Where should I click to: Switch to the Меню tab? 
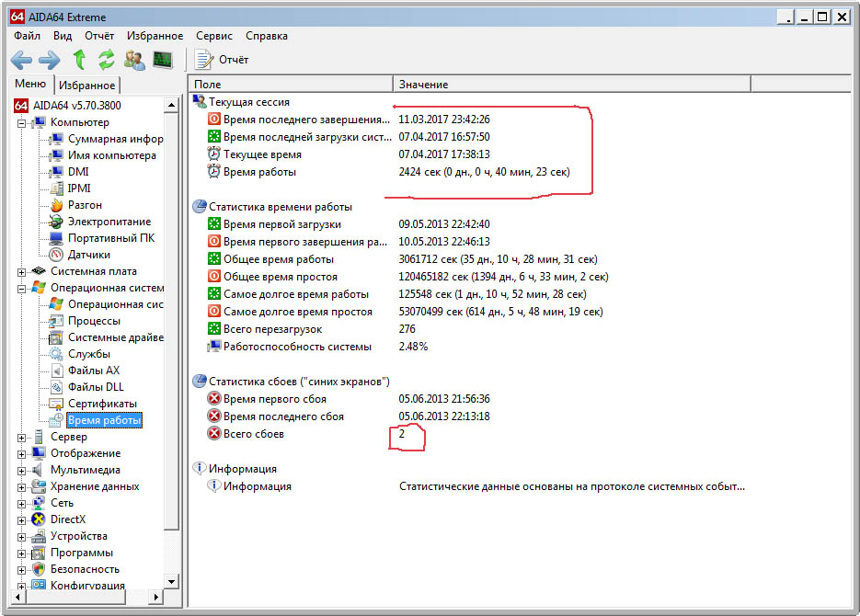[30, 84]
